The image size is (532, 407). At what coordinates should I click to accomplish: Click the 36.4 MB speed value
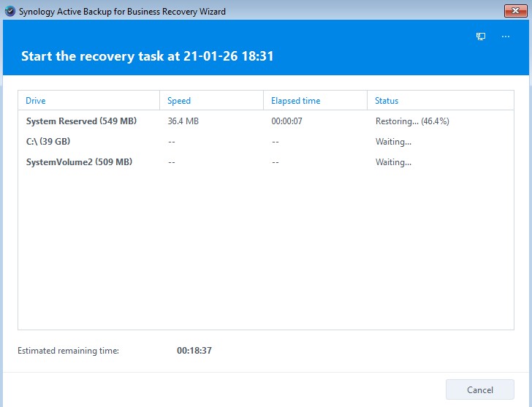[x=183, y=121]
